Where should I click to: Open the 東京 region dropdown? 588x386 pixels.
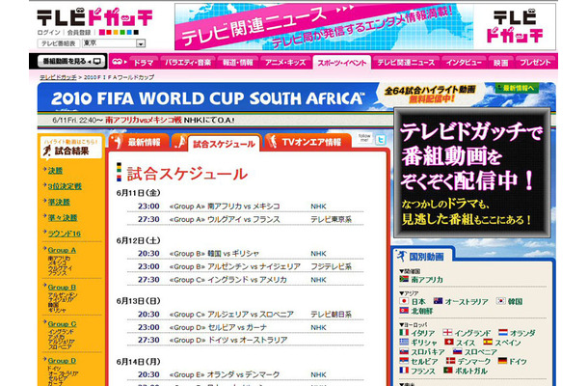(x=141, y=43)
